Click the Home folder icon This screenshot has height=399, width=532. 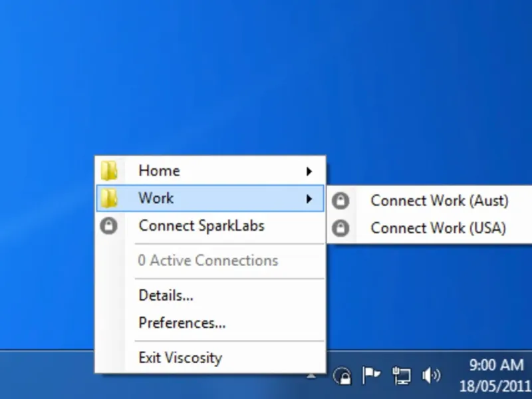[109, 171]
